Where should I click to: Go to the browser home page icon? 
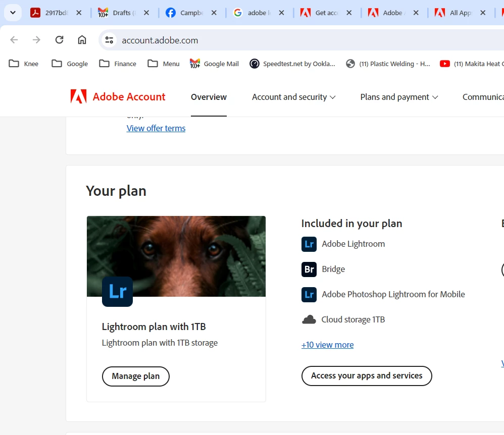tap(82, 40)
